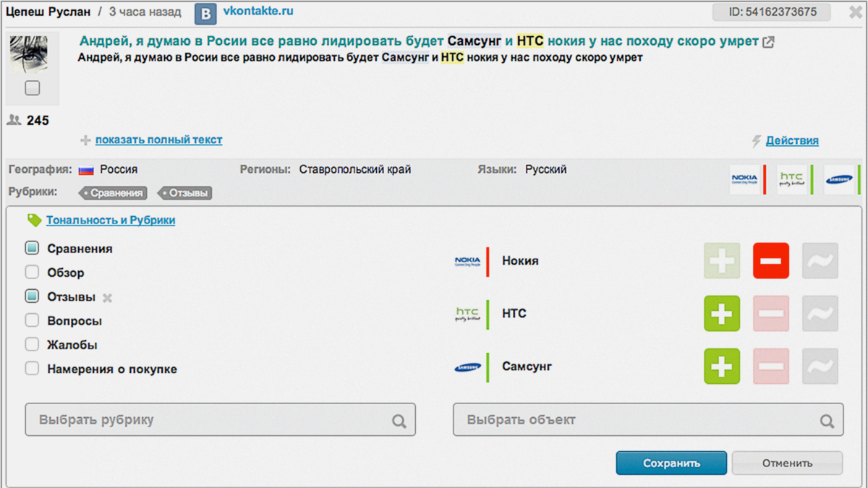Toggle the Намерения о покупке checkbox
Viewport: 868px width, 488px height.
click(32, 368)
